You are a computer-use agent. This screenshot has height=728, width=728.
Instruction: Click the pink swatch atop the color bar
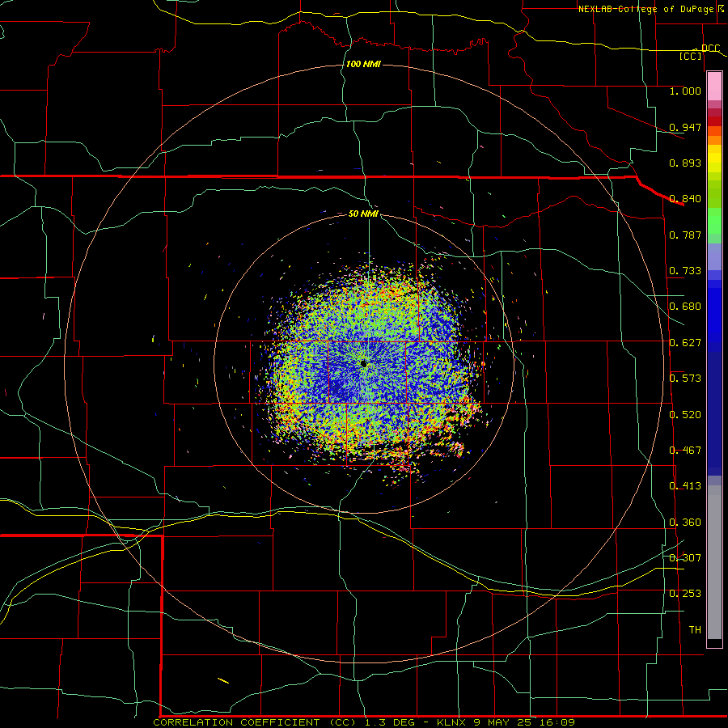coord(714,87)
